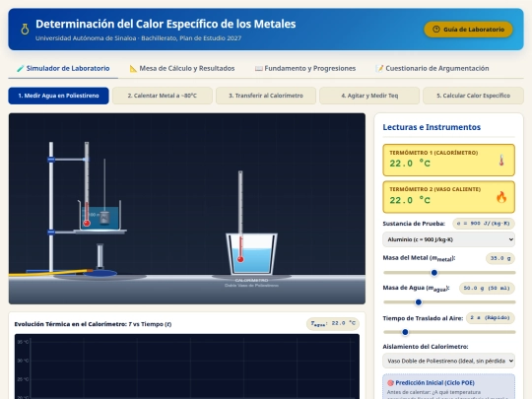Viewport: 532px width, 399px height.
Task: Open the Mesa de Cálculo y Resultados tab
Action: pyautogui.click(x=182, y=69)
